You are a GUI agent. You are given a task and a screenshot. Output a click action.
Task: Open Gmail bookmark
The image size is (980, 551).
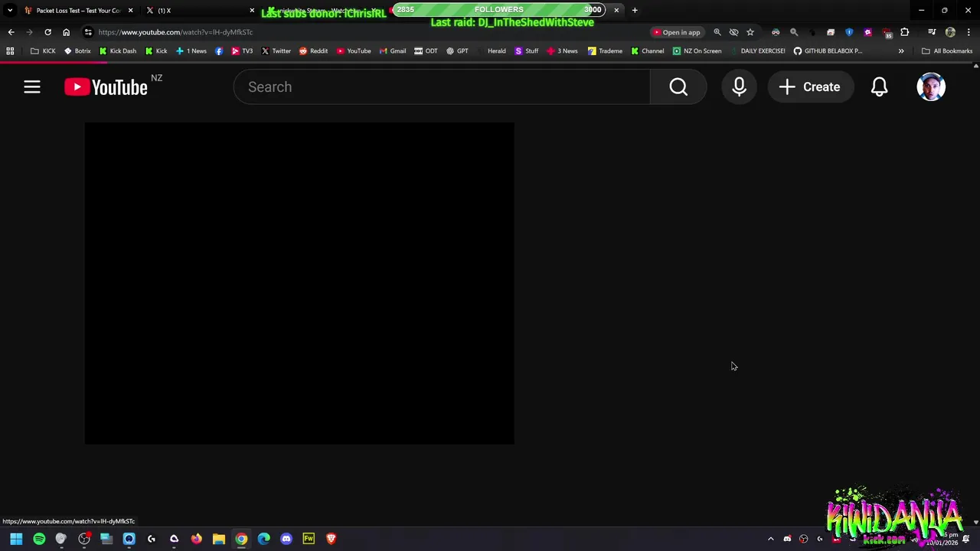[393, 51]
